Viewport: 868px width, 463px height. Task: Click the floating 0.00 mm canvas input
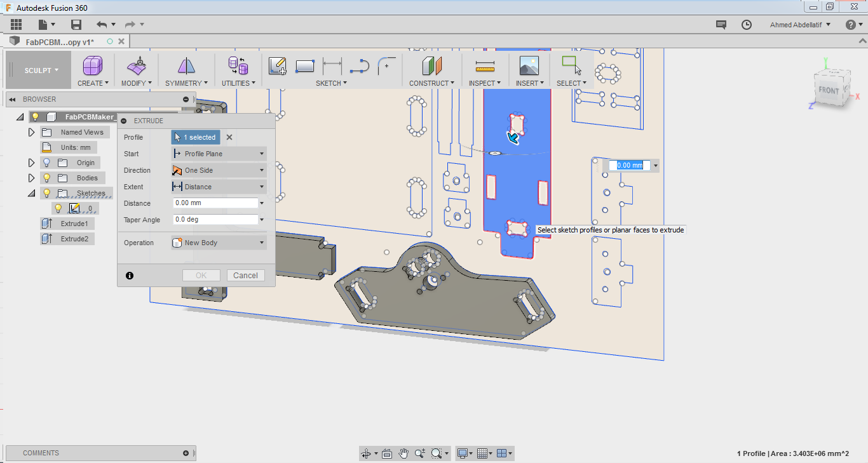tap(630, 165)
